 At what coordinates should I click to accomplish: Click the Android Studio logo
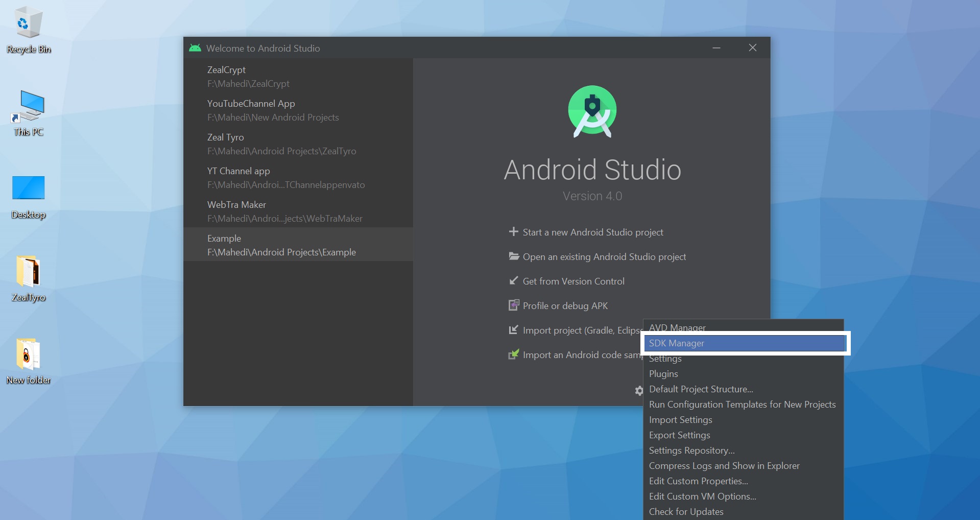point(592,111)
